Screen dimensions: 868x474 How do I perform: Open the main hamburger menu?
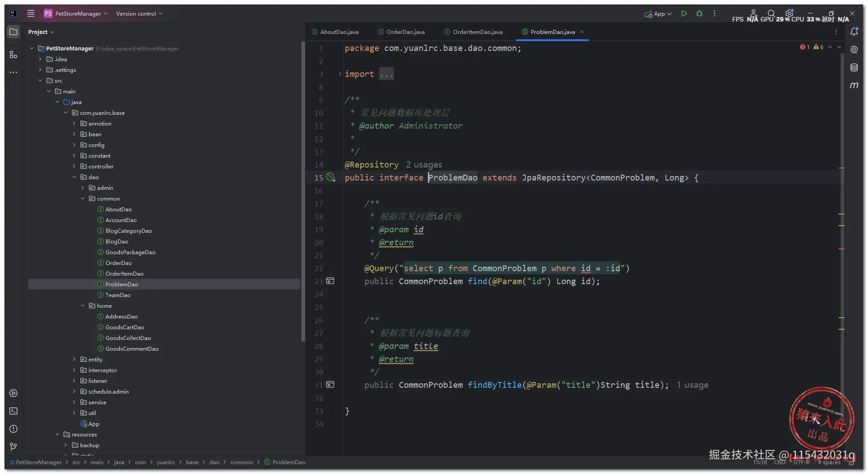point(31,13)
